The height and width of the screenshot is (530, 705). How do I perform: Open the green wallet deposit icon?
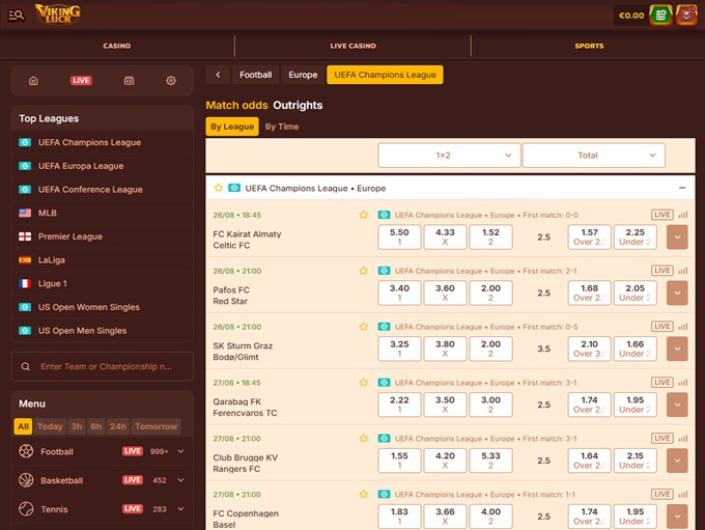(x=660, y=15)
